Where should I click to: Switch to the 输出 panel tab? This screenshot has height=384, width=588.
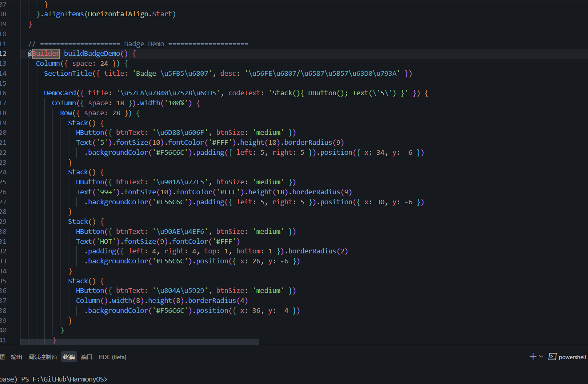click(x=16, y=357)
